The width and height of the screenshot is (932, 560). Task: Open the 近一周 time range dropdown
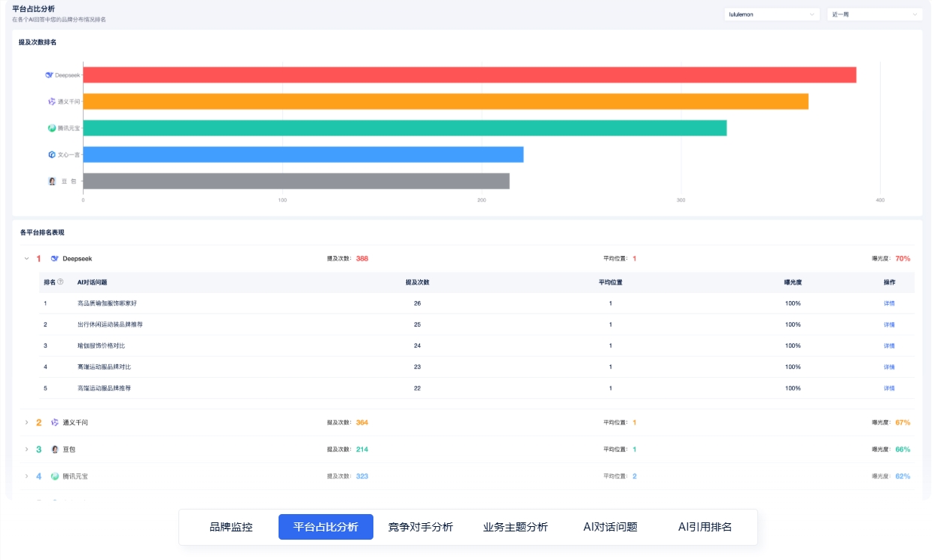(x=874, y=14)
